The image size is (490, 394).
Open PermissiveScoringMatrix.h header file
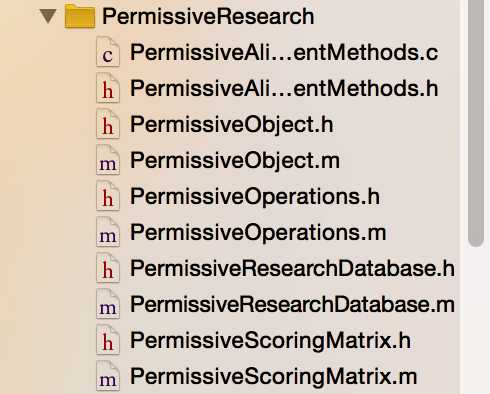pos(270,341)
